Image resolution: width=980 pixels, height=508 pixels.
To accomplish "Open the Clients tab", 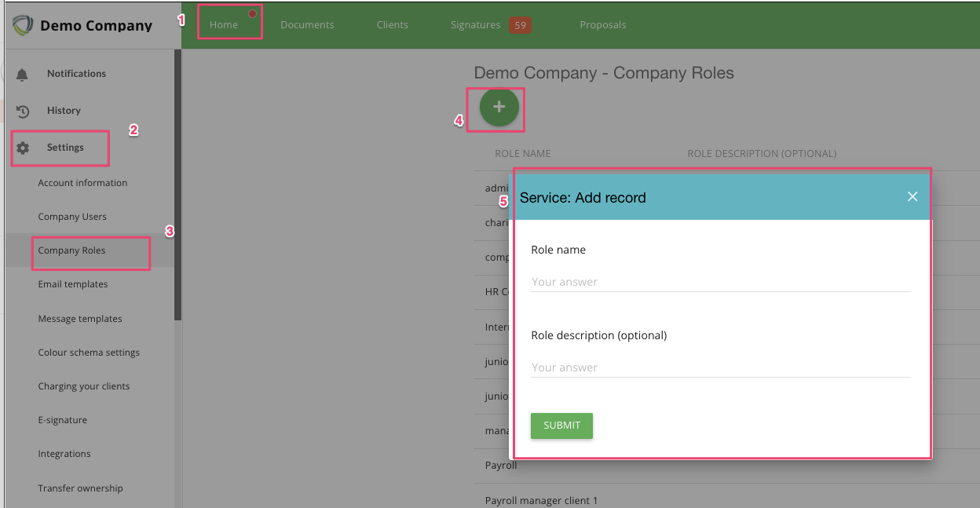I will click(x=392, y=25).
